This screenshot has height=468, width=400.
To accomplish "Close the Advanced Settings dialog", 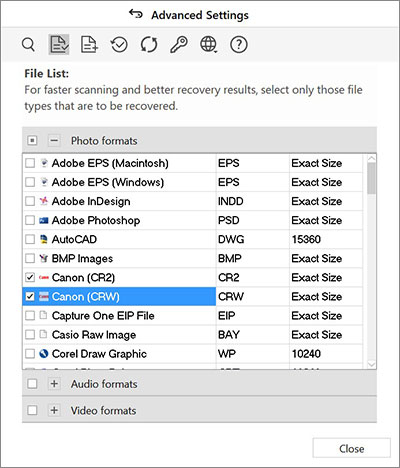I will [351, 448].
